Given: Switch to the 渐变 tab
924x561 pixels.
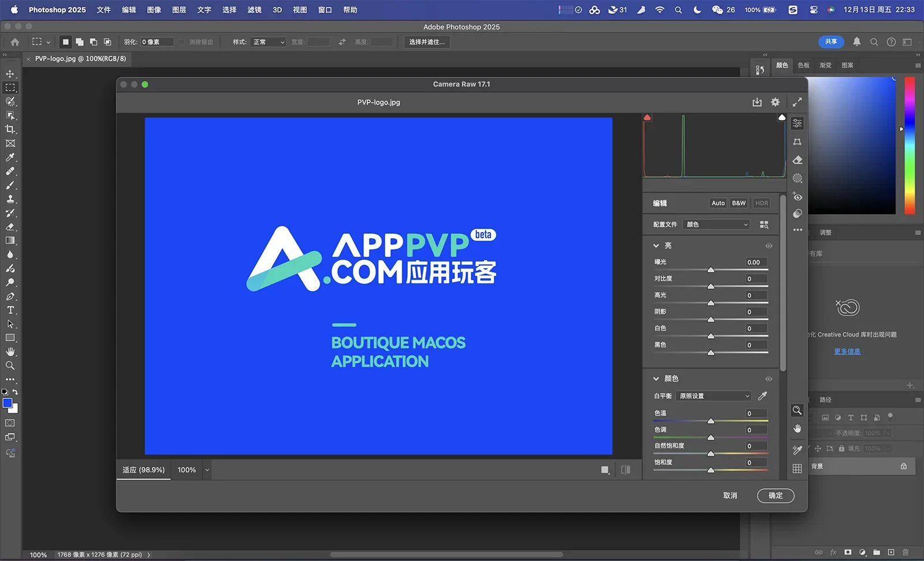Looking at the screenshot, I should [825, 65].
